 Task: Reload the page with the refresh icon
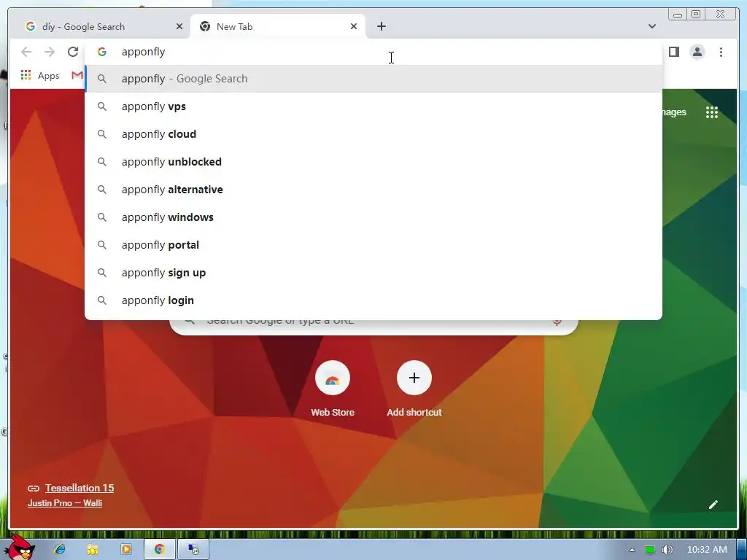coord(73,52)
